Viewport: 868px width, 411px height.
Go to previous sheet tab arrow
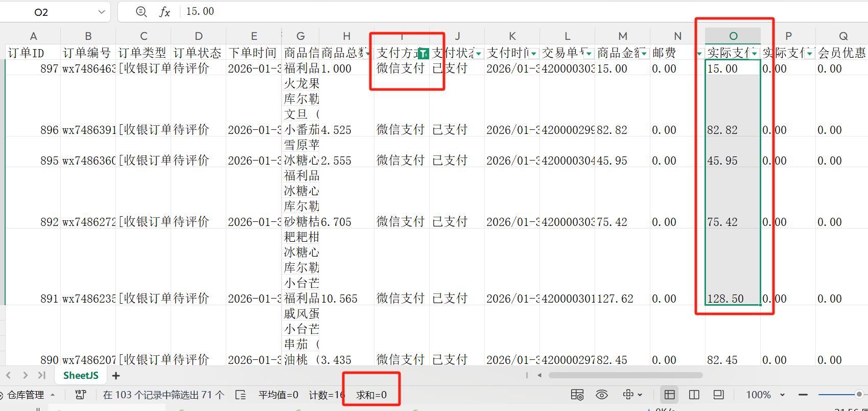[x=8, y=375]
